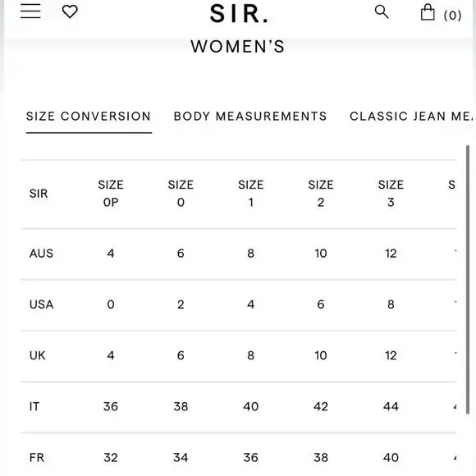Select the AUS row label
476x476 pixels.
tap(41, 254)
